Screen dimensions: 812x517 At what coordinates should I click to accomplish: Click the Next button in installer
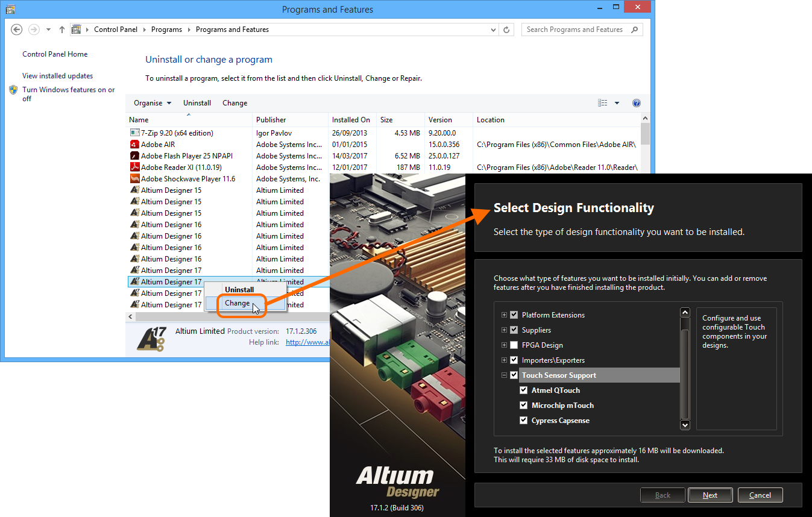[710, 495]
